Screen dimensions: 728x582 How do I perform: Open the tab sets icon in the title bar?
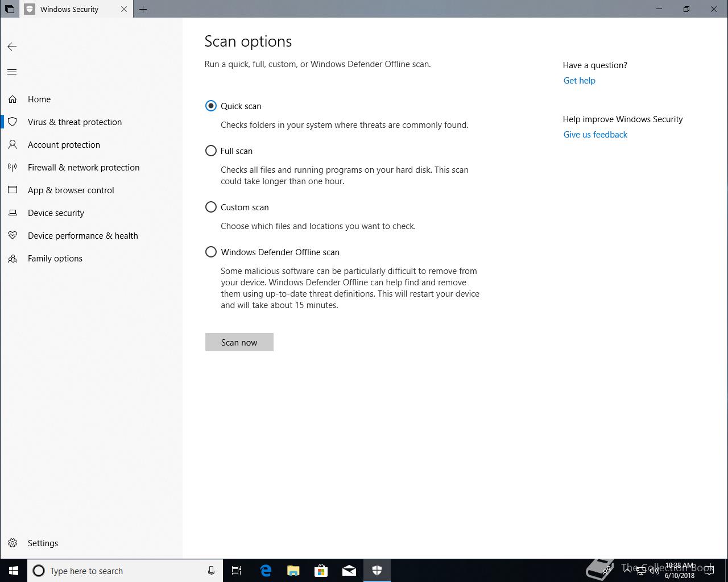point(10,9)
